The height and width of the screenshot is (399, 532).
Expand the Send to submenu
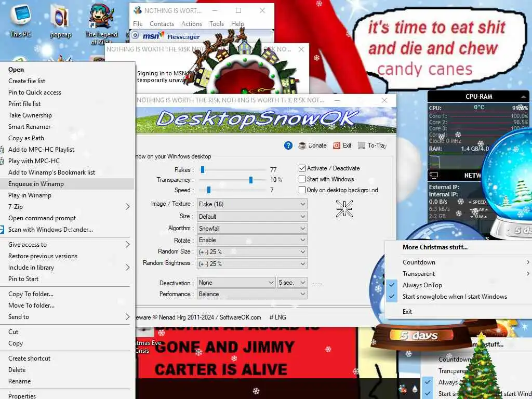pyautogui.click(x=67, y=316)
